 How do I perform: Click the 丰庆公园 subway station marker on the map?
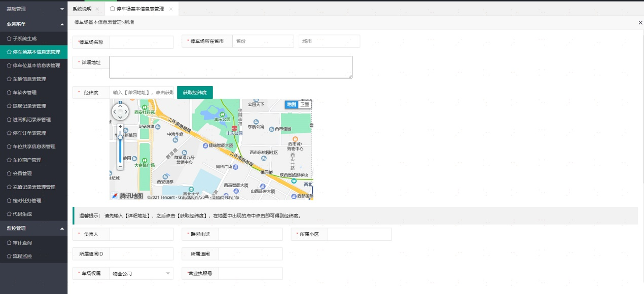234,128
